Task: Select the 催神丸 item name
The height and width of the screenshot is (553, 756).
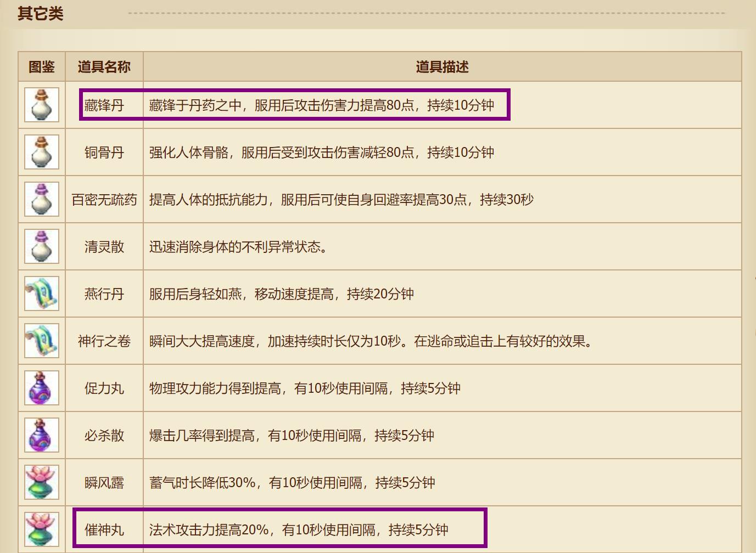Action: point(104,530)
